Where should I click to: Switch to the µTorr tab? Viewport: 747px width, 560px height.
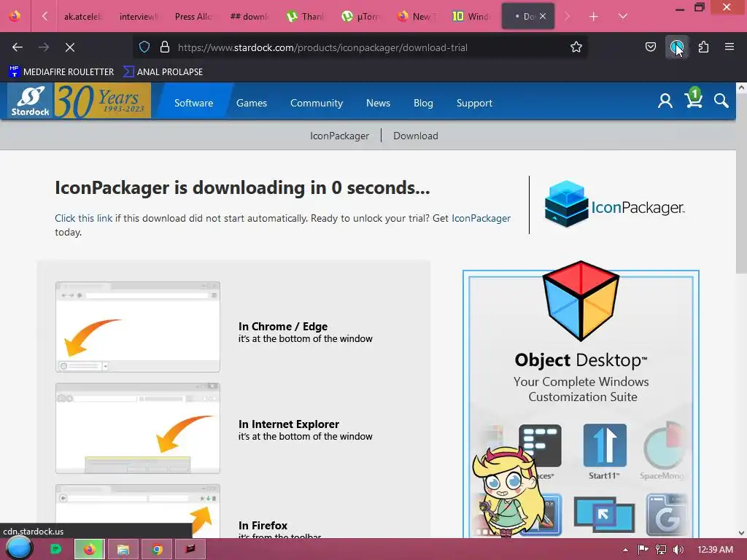tap(360, 16)
